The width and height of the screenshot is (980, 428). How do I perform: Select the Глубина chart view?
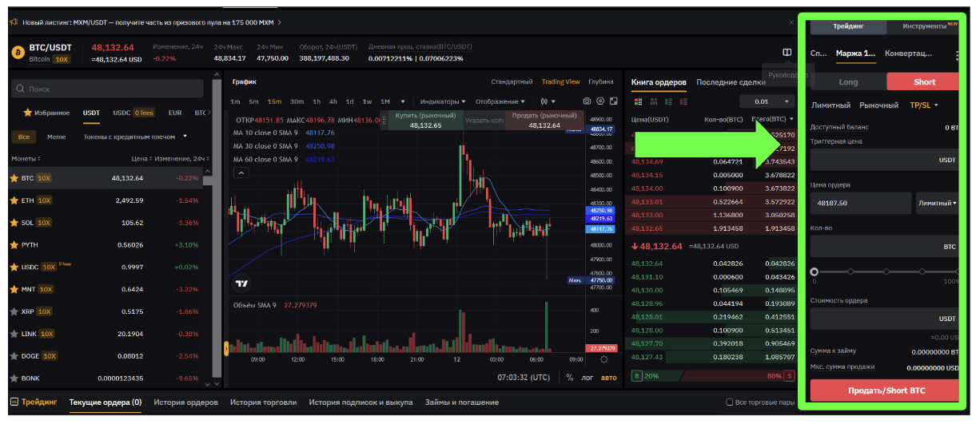click(601, 81)
